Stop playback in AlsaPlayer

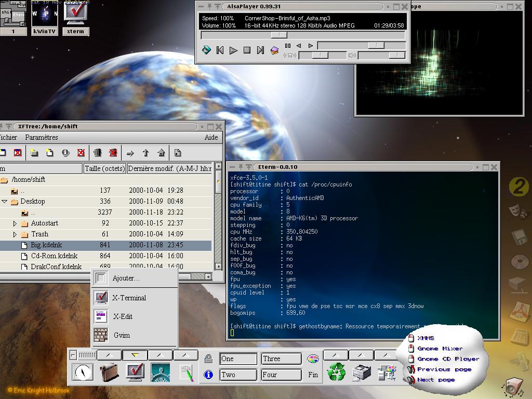[247, 50]
